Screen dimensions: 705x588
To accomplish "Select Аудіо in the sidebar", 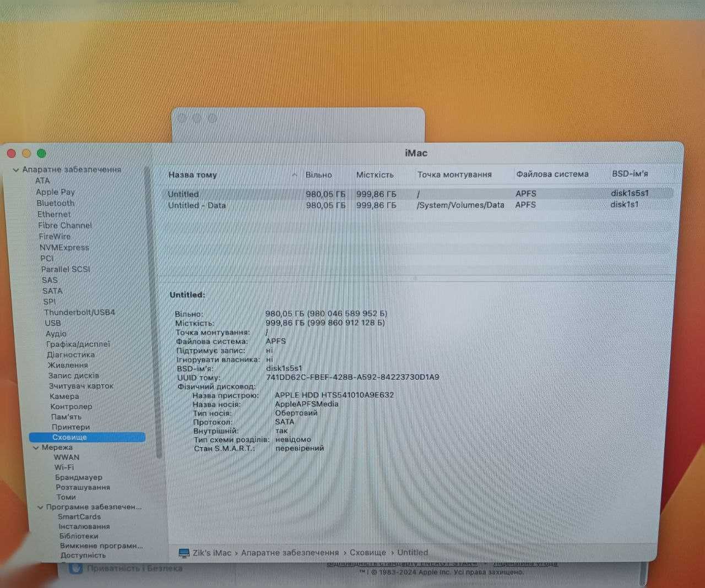I will 56,334.
